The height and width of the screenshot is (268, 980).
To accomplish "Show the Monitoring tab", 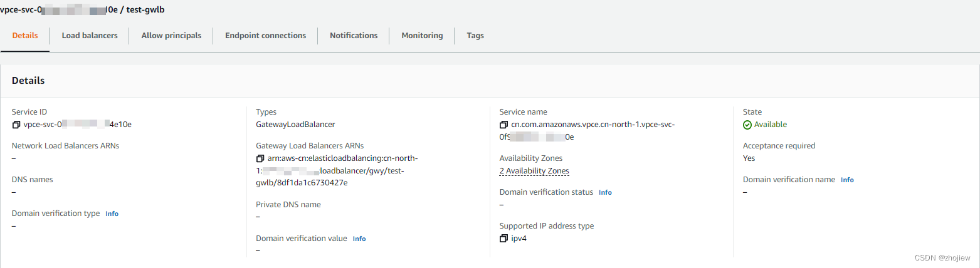I will click(422, 36).
